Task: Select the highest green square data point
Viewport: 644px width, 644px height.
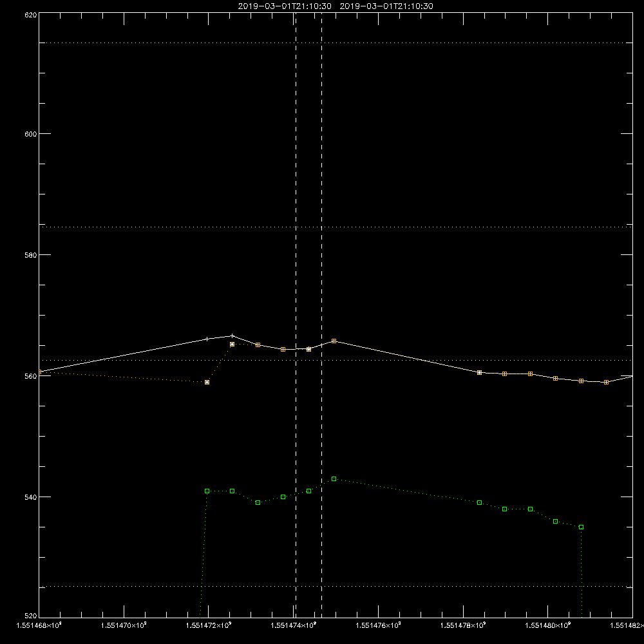Action: click(334, 479)
